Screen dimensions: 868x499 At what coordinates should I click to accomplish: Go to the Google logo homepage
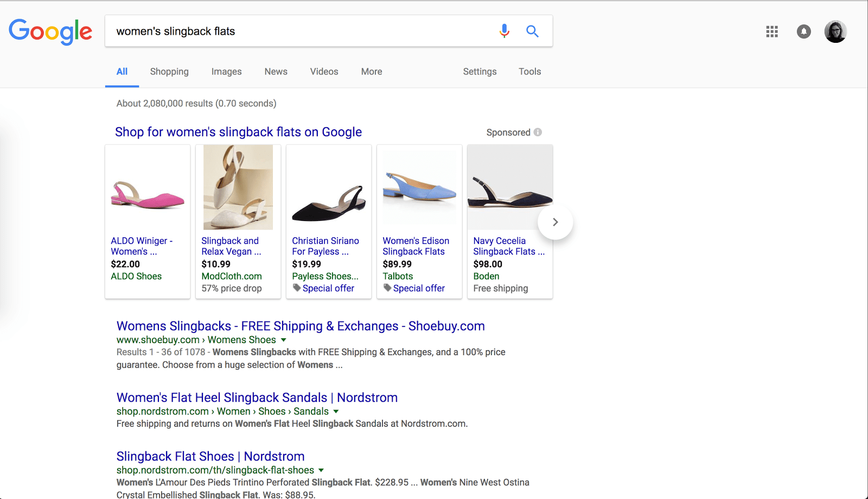[50, 31]
